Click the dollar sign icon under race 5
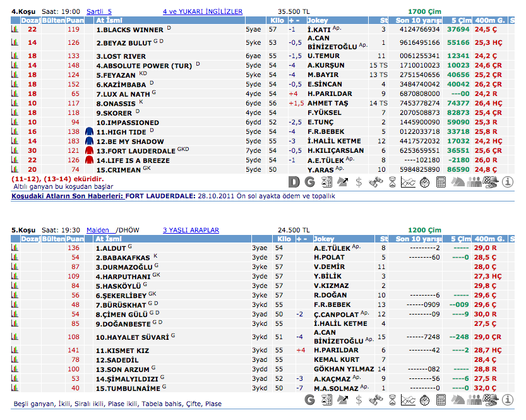This screenshot has width=526, height=420. (x=359, y=399)
